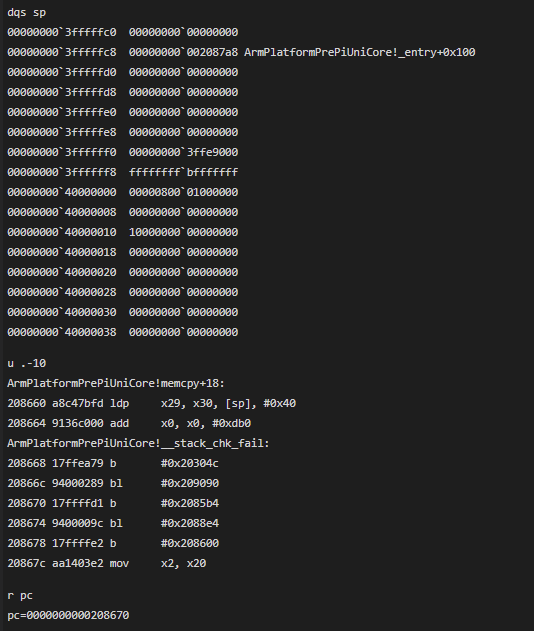Select the value ffffffff`bfffffff
The height and width of the screenshot is (631, 534).
click(x=183, y=173)
